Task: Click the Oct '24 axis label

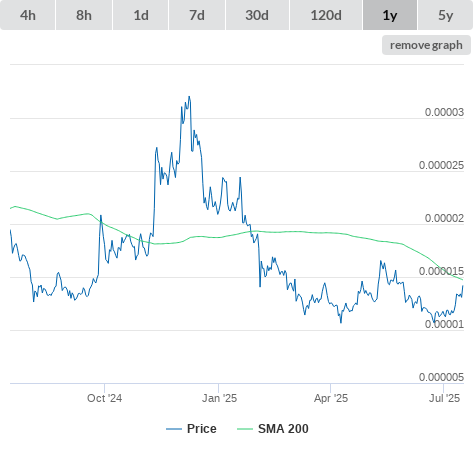Action: pos(104,398)
